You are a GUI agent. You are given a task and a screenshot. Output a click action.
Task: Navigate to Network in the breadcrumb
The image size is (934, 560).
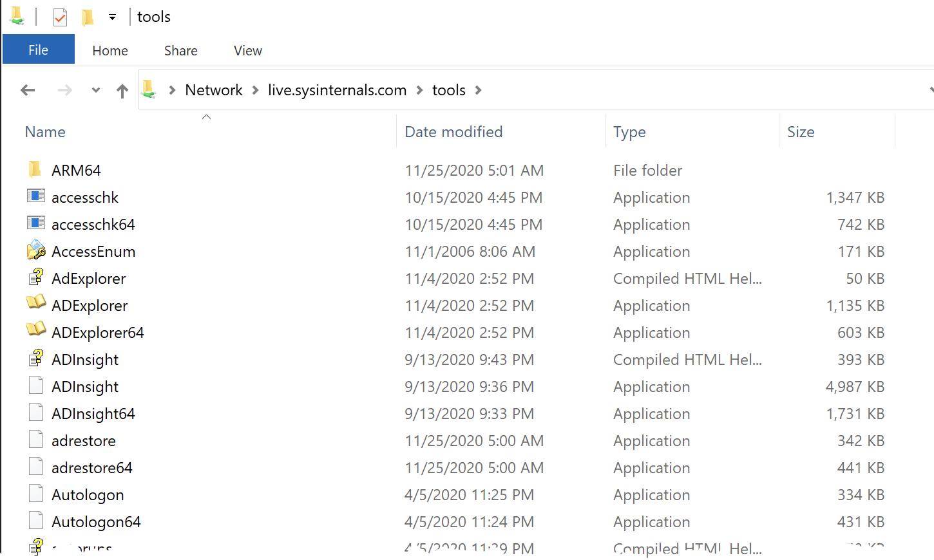click(x=214, y=90)
